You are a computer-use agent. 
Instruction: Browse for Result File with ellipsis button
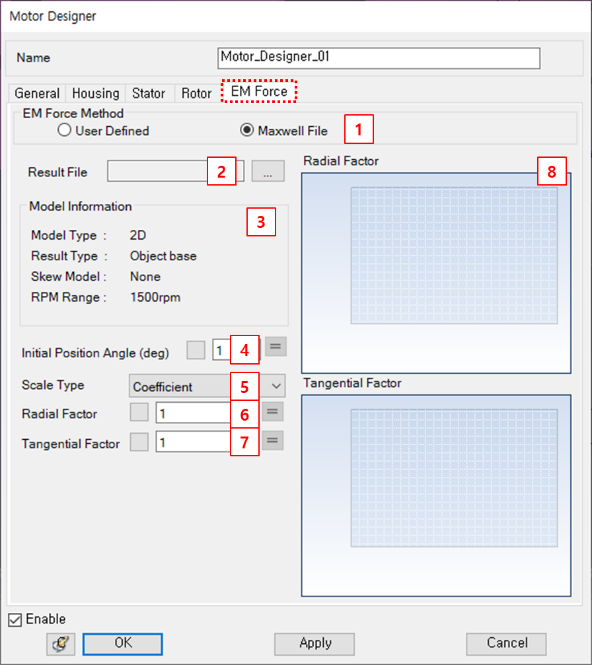[x=268, y=171]
